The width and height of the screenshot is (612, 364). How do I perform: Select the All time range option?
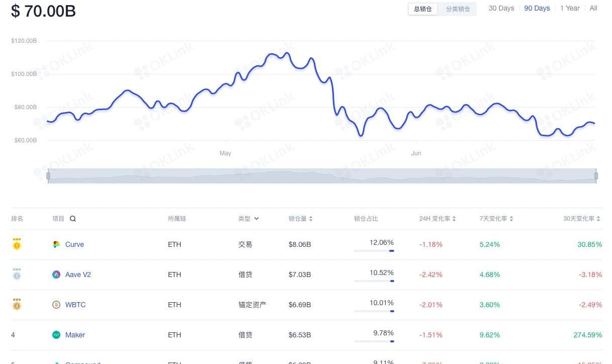click(x=593, y=9)
